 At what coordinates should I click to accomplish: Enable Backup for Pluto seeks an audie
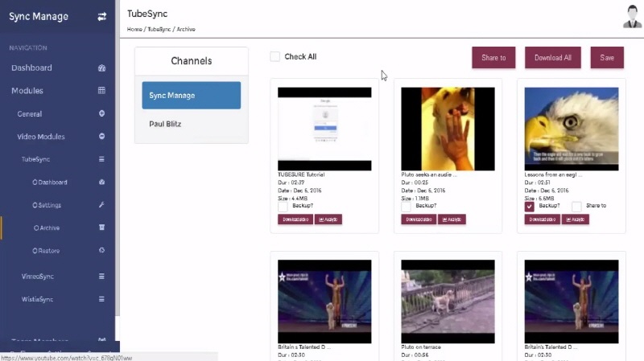coord(406,207)
